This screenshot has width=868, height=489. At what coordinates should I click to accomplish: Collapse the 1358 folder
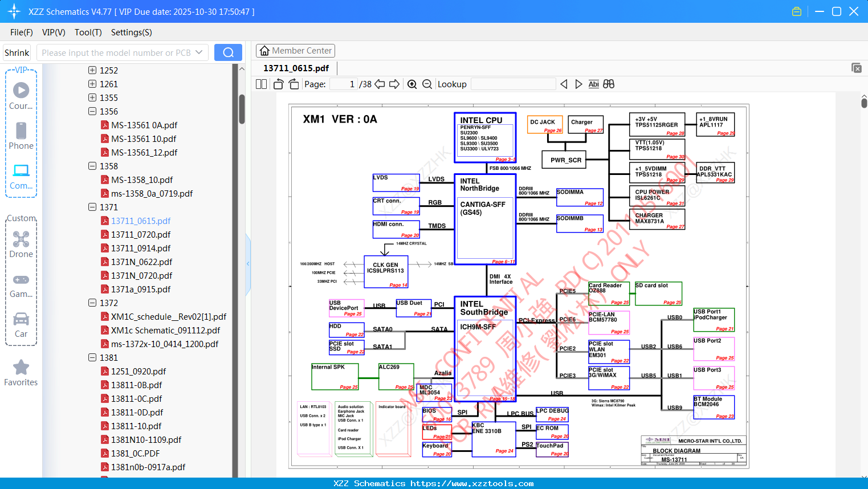(x=92, y=166)
